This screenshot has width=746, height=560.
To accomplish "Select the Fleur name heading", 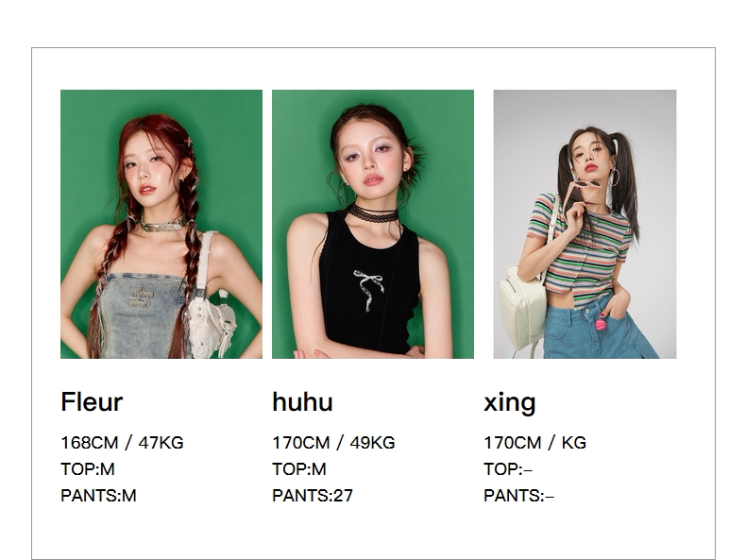I will [x=92, y=402].
